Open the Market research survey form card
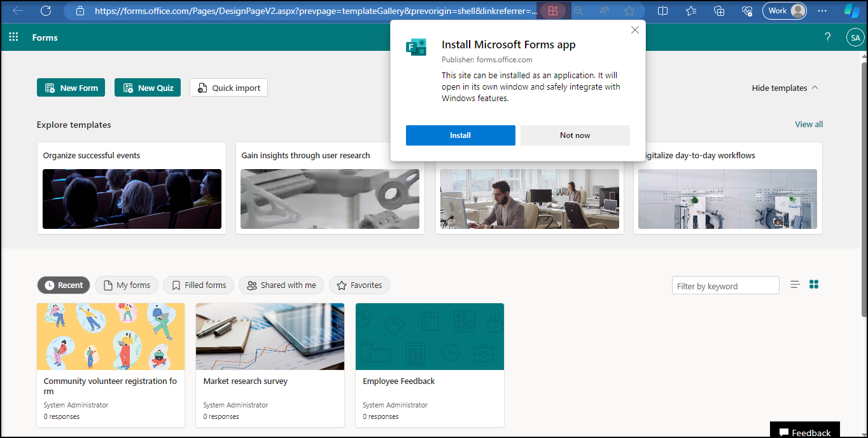This screenshot has width=868, height=438. pyautogui.click(x=270, y=365)
